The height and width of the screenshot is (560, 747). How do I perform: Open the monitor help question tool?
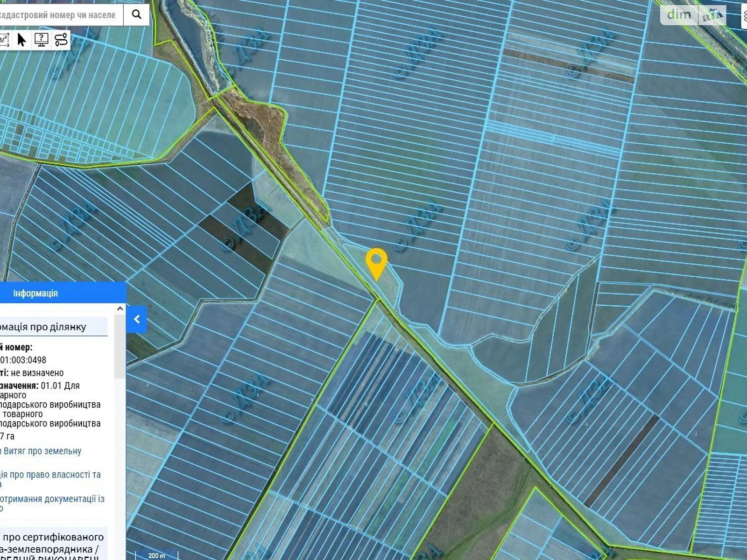(42, 40)
